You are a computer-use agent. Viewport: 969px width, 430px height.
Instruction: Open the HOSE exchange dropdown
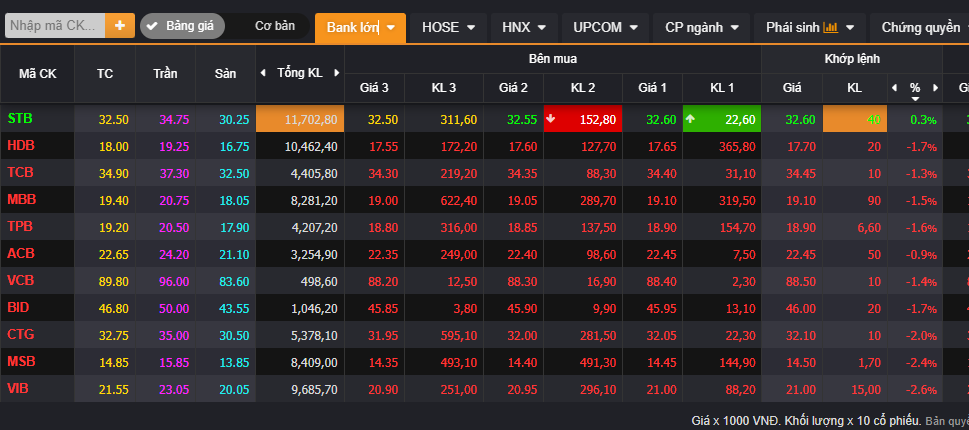[449, 27]
